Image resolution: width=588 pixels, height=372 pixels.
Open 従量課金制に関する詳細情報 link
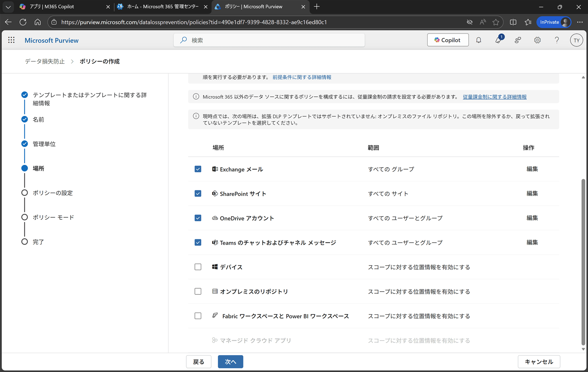(495, 97)
